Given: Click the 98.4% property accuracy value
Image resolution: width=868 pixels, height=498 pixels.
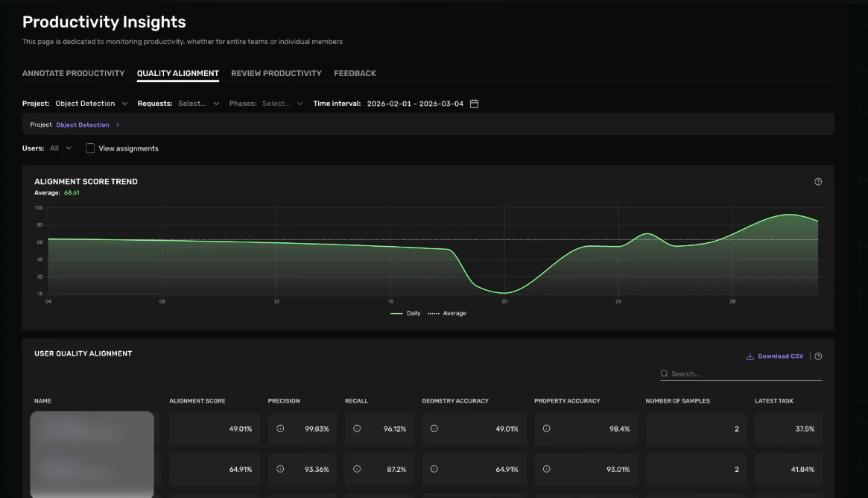Looking at the screenshot, I should (619, 429).
